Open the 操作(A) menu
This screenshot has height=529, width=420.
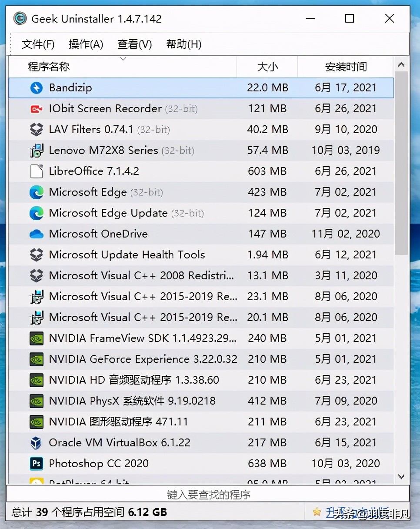(86, 44)
